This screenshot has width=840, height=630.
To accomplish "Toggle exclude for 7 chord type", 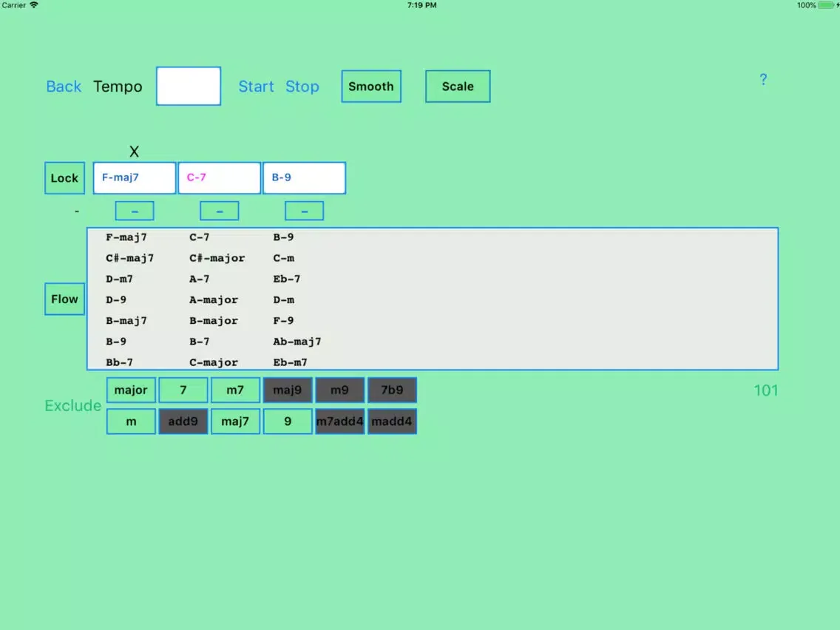I will pyautogui.click(x=183, y=390).
